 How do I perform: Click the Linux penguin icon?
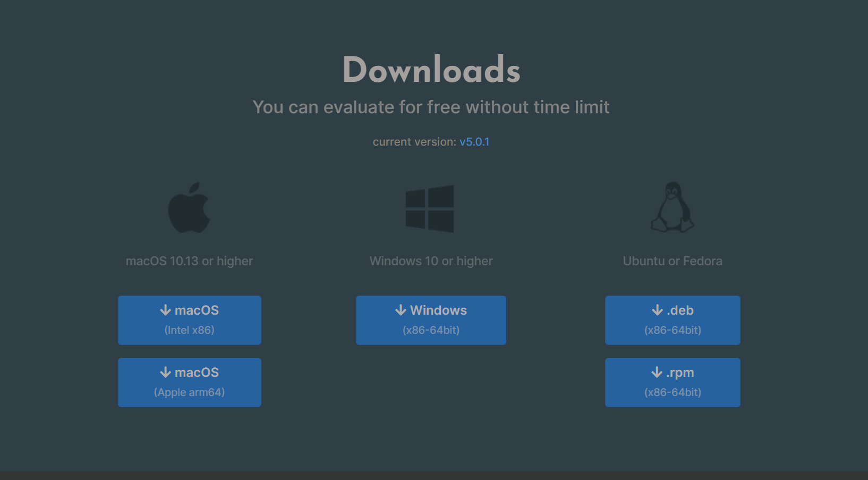[x=673, y=207]
